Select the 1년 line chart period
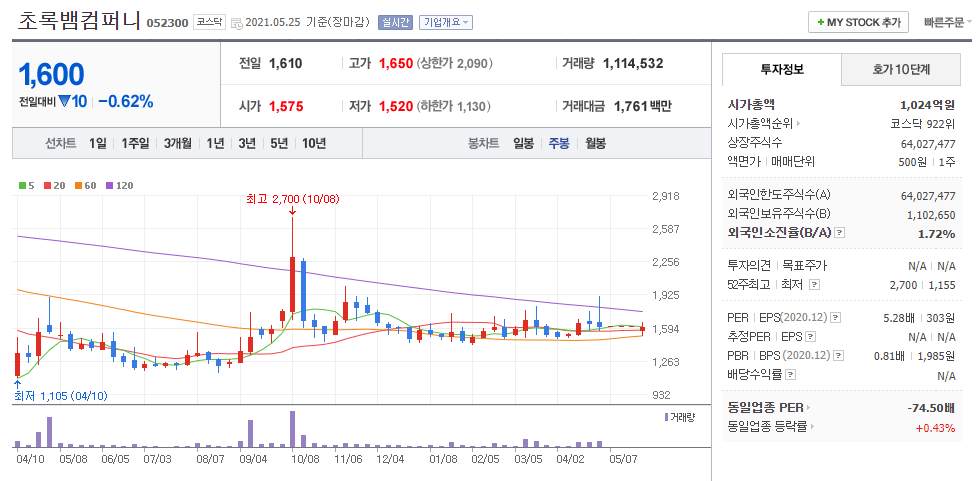Screen dimensions: 980x481 [215, 143]
